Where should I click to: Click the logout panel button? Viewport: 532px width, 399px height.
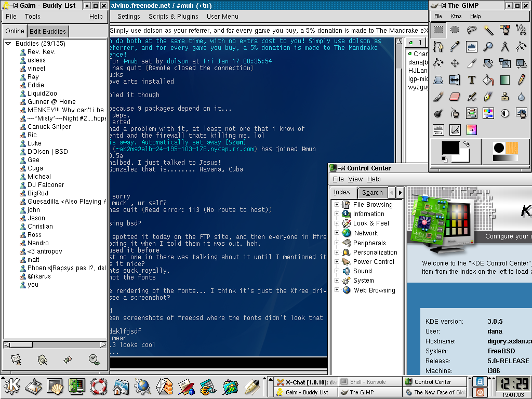(x=480, y=392)
